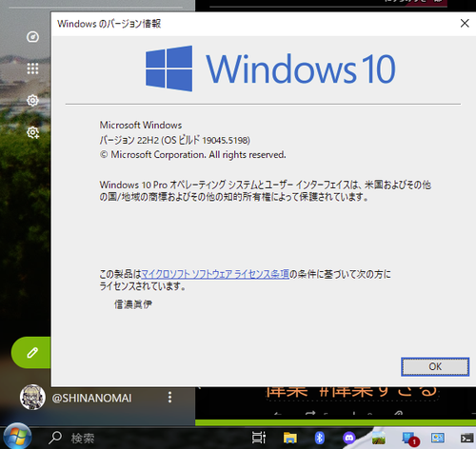Screen dimensions: 476x449
Task: Click the OK button in version dialog
Action: point(435,366)
